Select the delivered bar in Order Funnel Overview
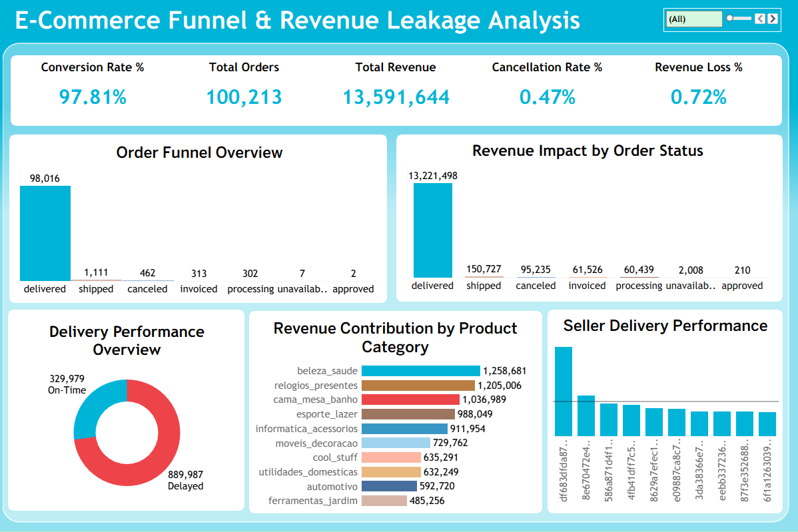 tap(45, 233)
